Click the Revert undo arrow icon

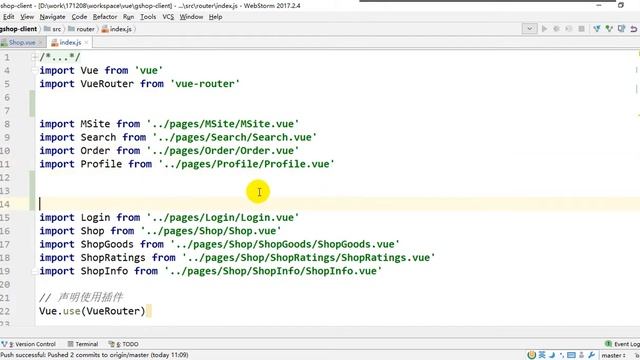point(633,29)
